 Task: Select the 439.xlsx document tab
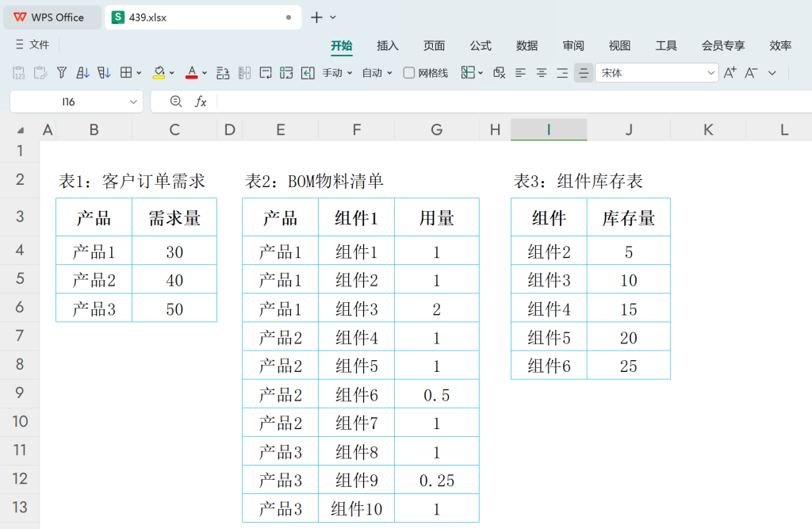(x=203, y=17)
